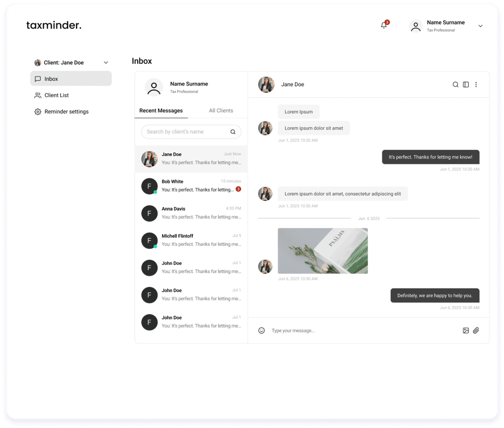Open Anna Davis's message thread
Viewport: 504px width, 428px height.
tap(191, 213)
